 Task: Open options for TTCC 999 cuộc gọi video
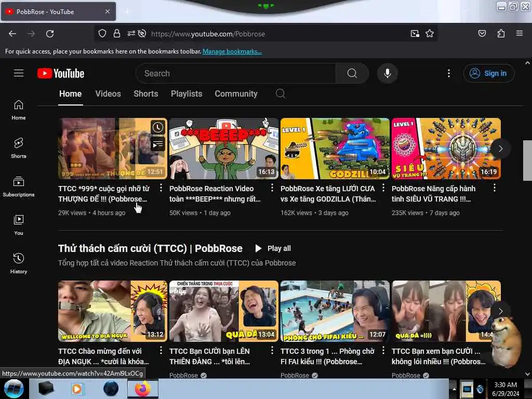point(161,188)
